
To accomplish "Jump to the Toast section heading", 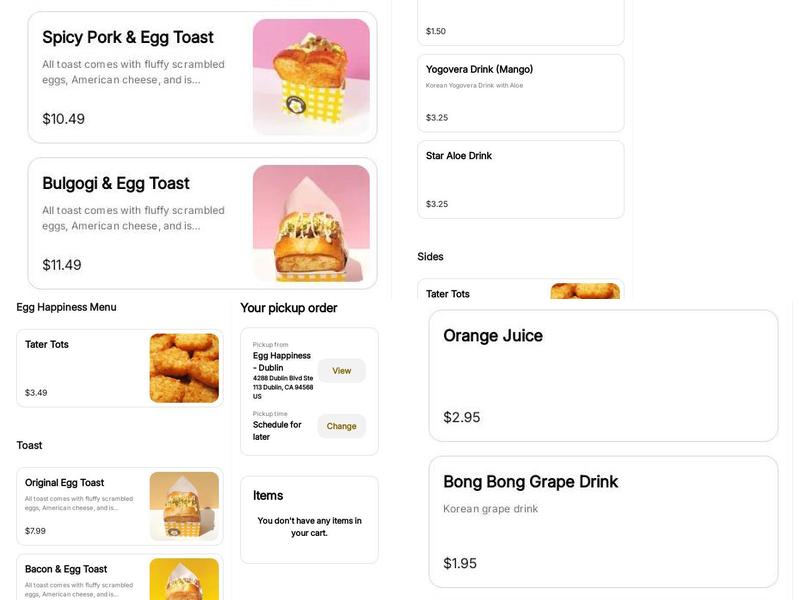I will click(30, 445).
